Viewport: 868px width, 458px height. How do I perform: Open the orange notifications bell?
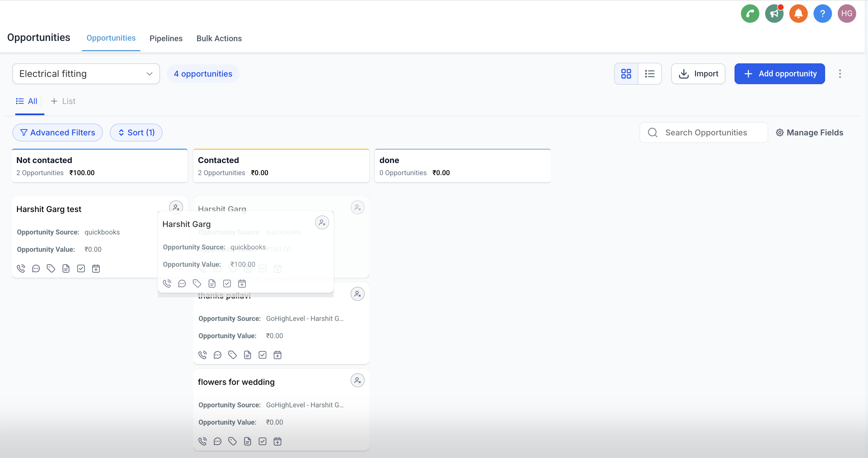tap(798, 14)
